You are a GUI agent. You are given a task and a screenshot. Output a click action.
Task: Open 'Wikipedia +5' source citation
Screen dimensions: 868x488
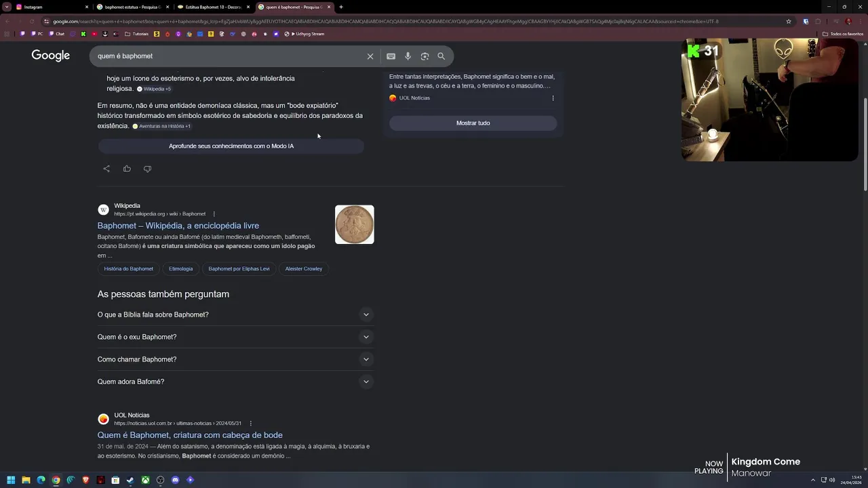[x=154, y=89]
